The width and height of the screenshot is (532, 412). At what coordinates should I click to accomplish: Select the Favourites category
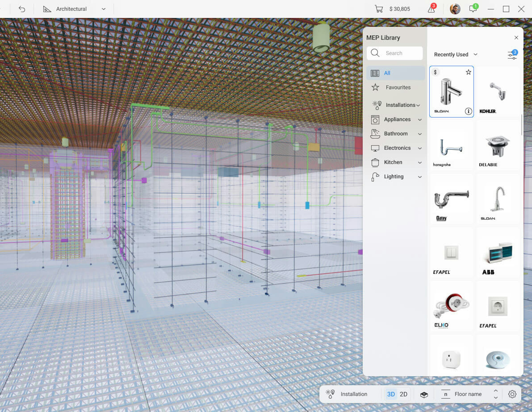(396, 87)
